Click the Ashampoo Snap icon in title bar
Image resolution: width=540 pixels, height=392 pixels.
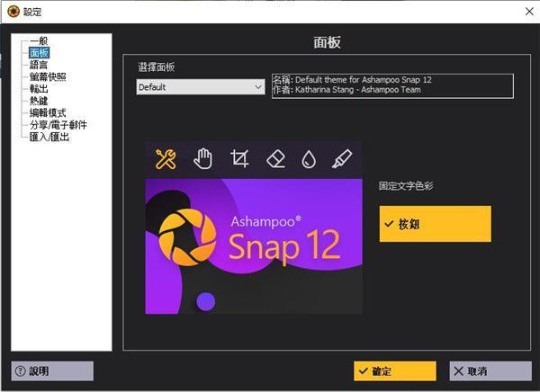(x=13, y=12)
